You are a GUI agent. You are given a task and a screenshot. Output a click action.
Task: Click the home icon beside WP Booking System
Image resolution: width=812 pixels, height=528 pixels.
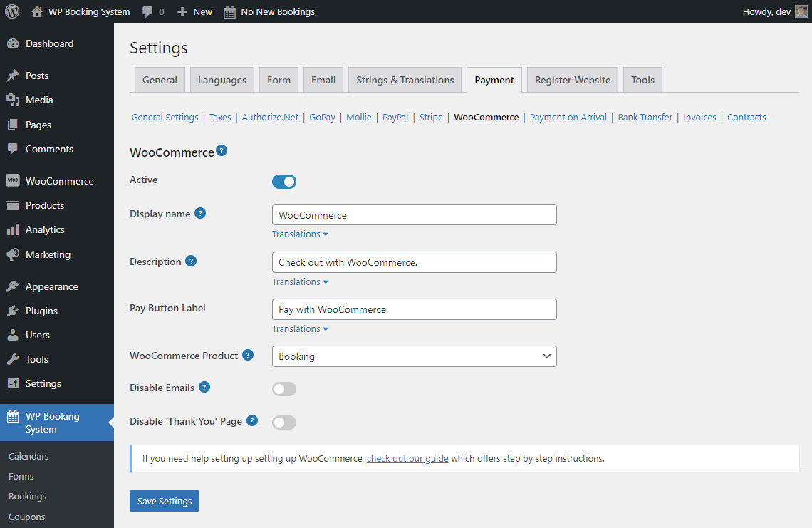pyautogui.click(x=37, y=11)
